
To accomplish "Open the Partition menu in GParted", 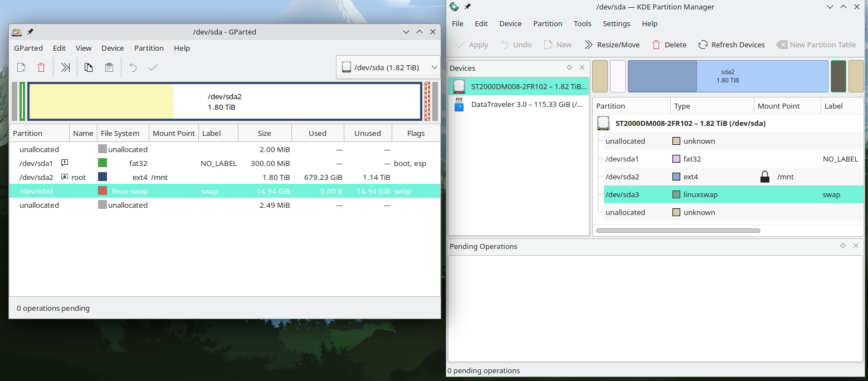I will click(149, 48).
